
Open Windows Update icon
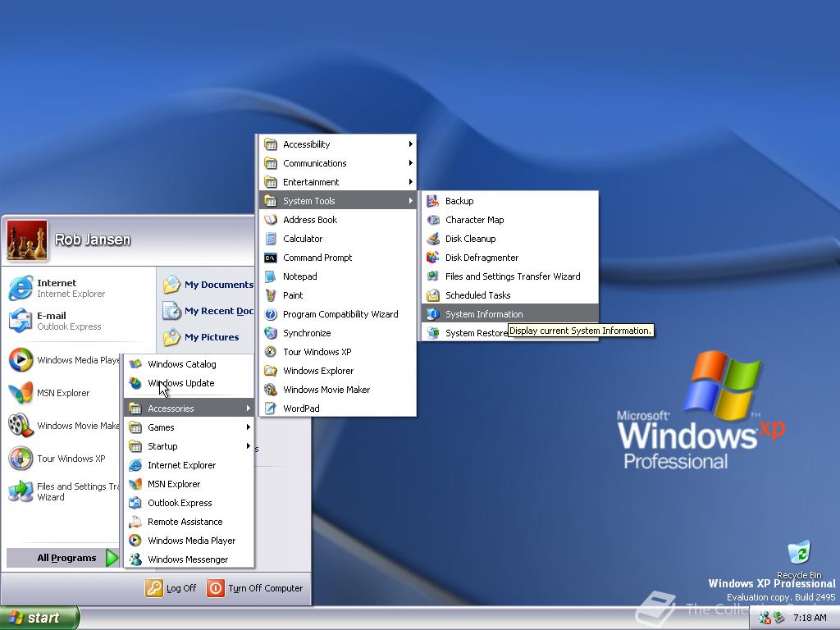pyautogui.click(x=135, y=383)
